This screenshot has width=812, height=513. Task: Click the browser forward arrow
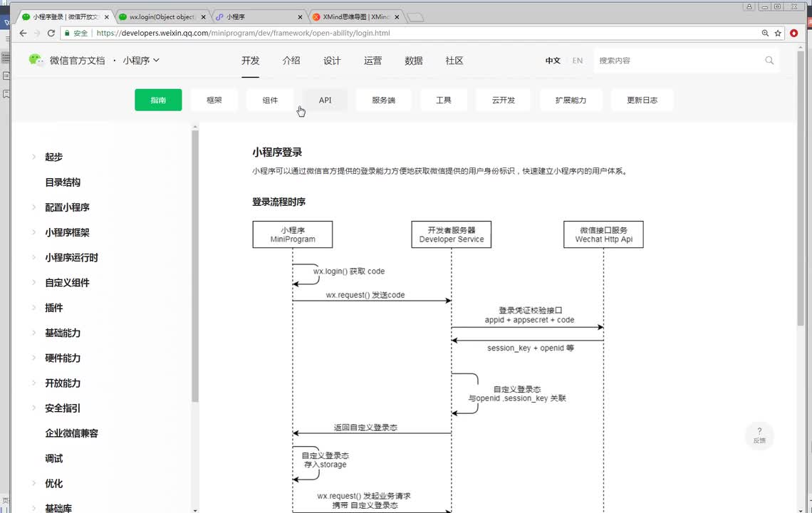tap(37, 33)
